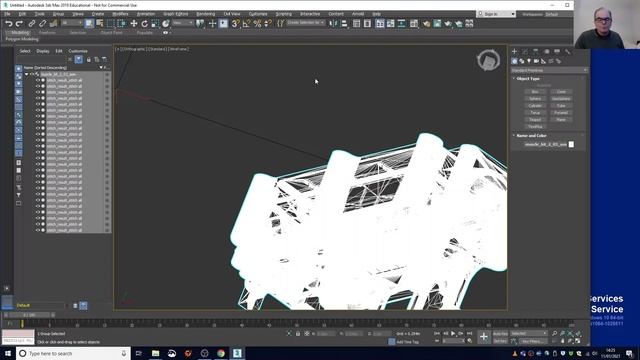Activate the Select Object tool
Screen dimensions: 640x360
(89, 24)
